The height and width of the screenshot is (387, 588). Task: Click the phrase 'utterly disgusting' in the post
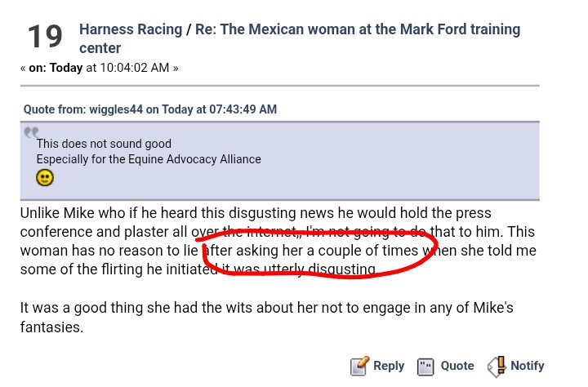[320, 269]
